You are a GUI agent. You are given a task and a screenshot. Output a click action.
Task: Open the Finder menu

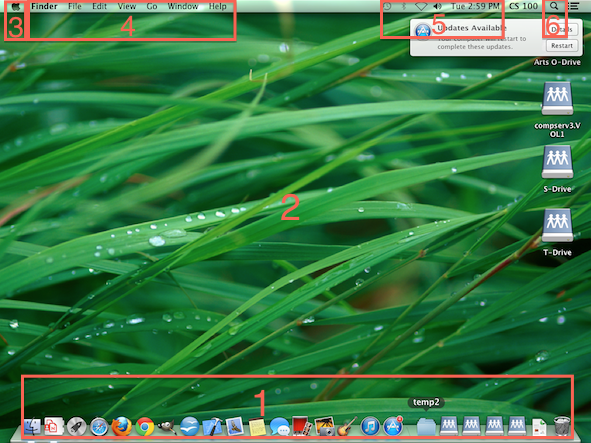click(x=44, y=6)
